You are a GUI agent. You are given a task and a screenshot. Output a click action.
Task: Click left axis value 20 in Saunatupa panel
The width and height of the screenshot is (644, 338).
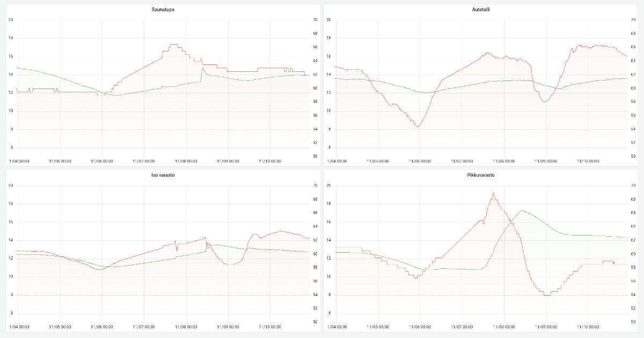coord(11,20)
